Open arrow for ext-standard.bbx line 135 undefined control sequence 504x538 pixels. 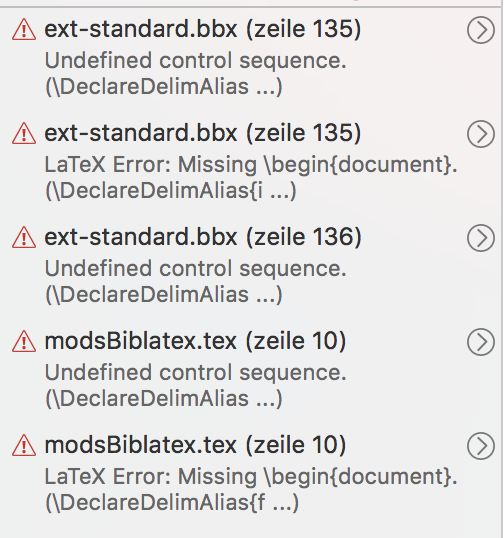coord(481,30)
